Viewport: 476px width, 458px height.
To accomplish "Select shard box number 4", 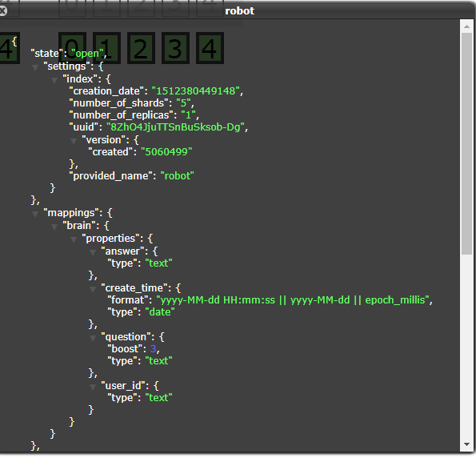I will click(x=210, y=48).
